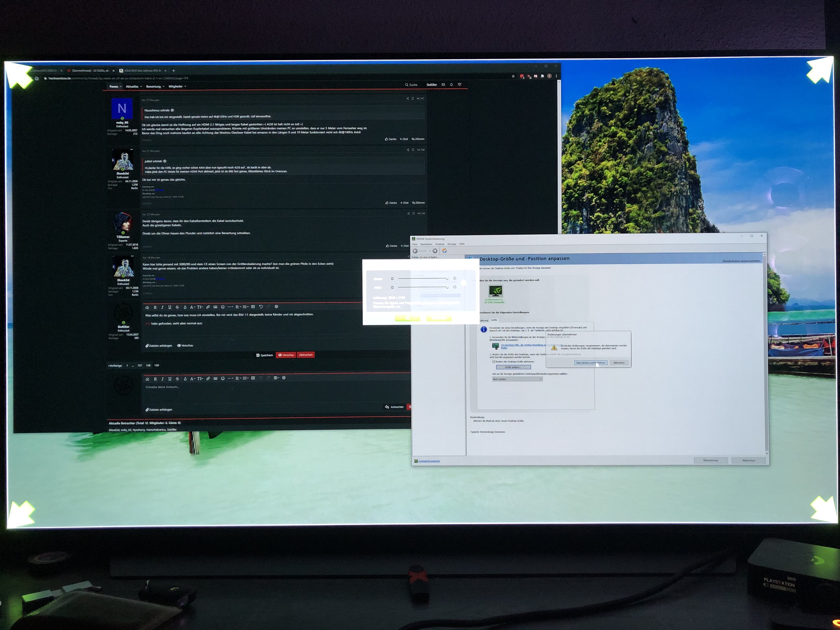Viewport: 840px width, 630px height.
Task: Open Anzeige menu in NVIDIA Systemsteuerung
Action: point(452,244)
